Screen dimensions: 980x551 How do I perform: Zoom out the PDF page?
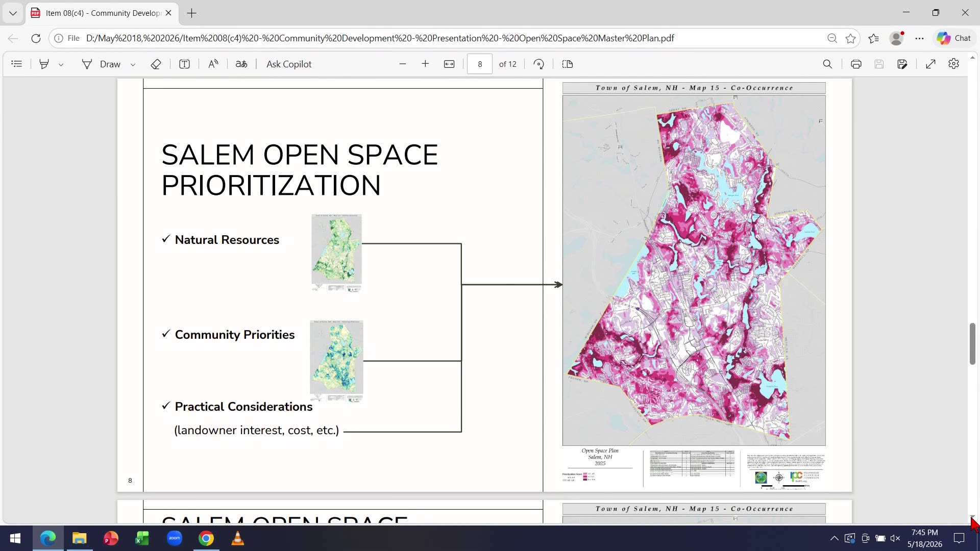tap(403, 64)
